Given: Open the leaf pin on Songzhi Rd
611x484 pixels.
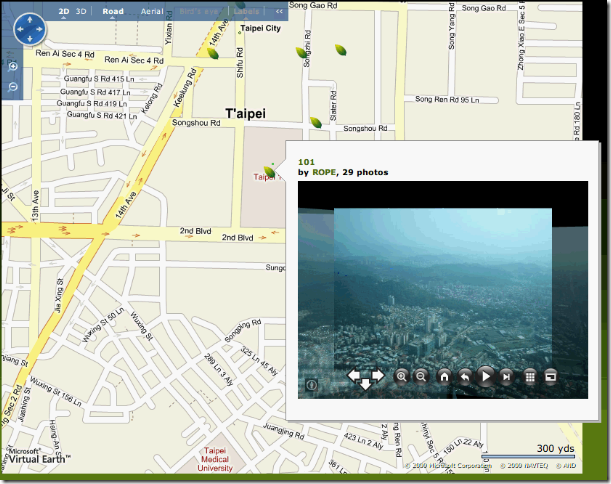Looking at the screenshot, I should coord(302,53).
